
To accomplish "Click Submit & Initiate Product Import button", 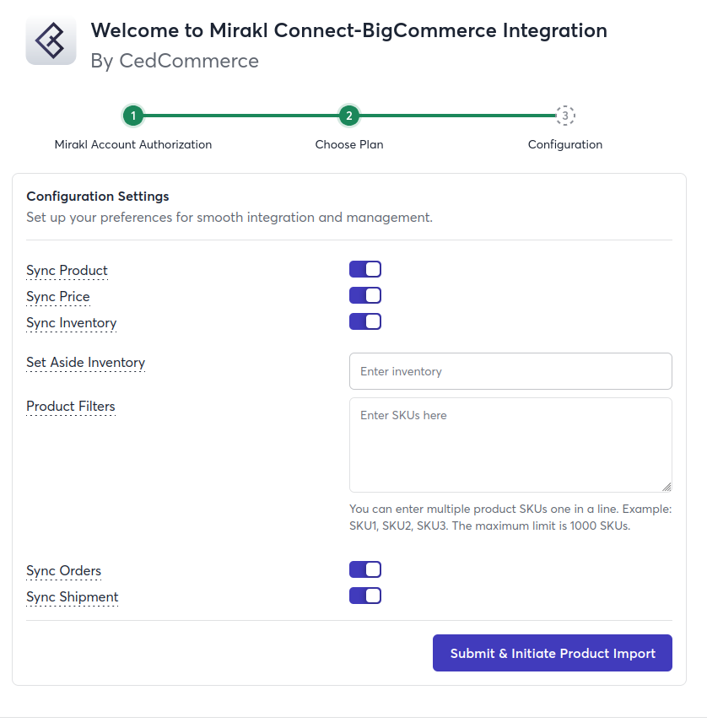I will click(553, 653).
